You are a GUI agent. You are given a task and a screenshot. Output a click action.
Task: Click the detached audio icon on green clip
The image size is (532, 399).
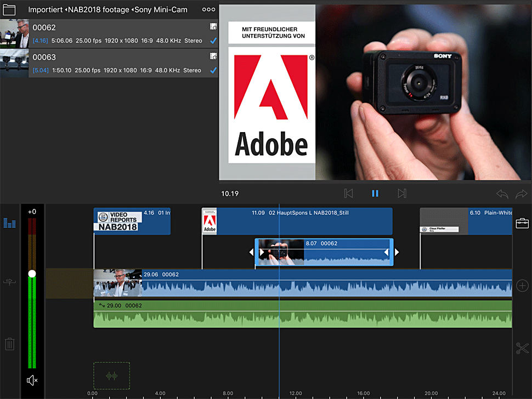tap(102, 305)
